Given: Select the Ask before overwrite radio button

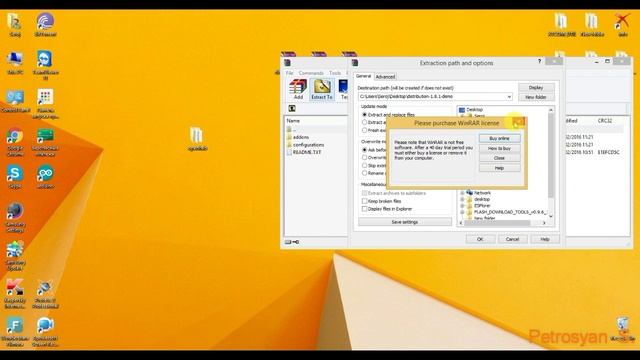Looking at the screenshot, I should coord(364,150).
